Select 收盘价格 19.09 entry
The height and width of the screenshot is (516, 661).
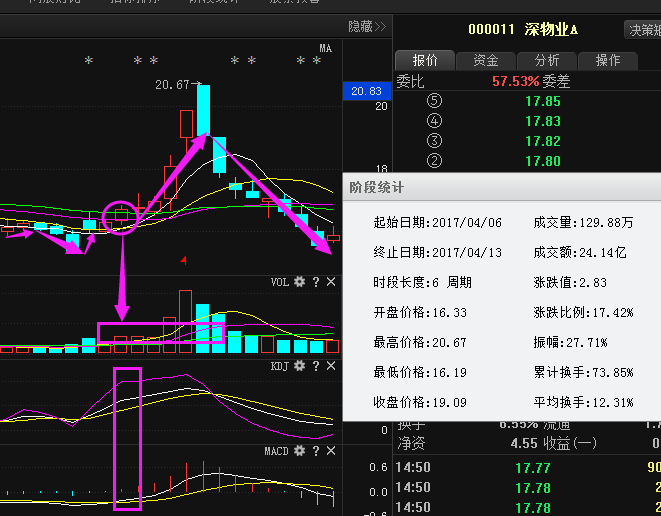coord(420,402)
